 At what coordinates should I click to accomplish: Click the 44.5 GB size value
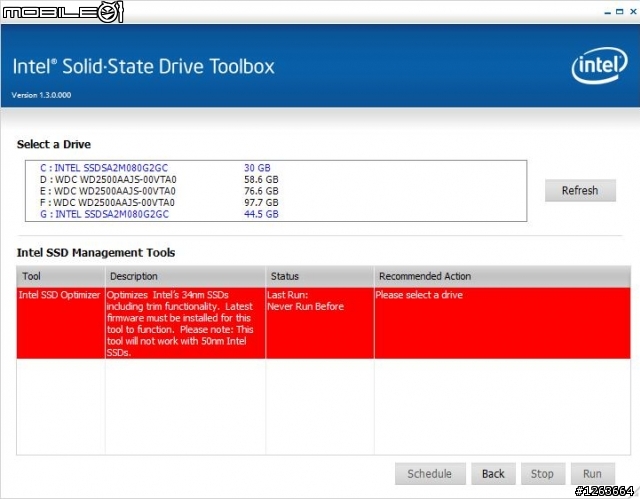(261, 214)
